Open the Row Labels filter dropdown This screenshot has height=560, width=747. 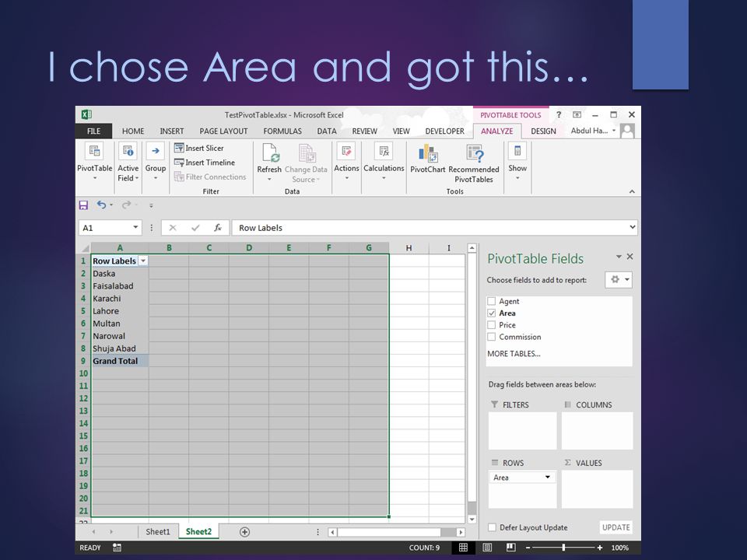pyautogui.click(x=143, y=261)
